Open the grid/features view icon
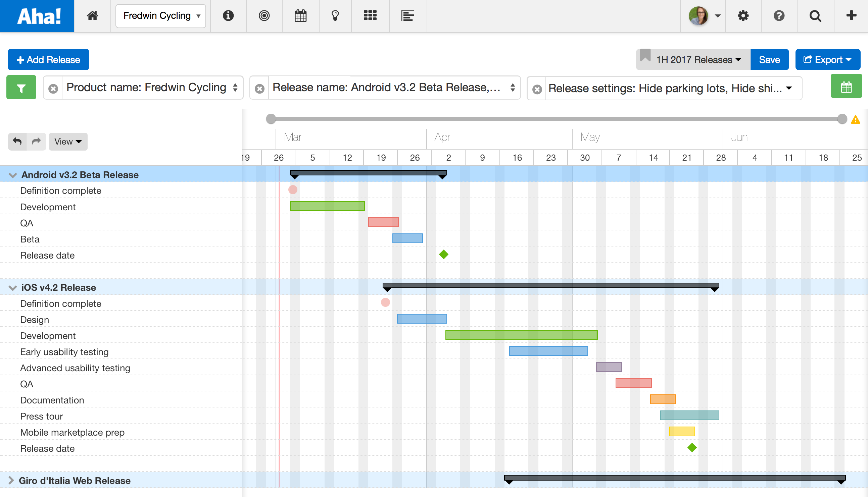This screenshot has width=868, height=497. point(370,16)
